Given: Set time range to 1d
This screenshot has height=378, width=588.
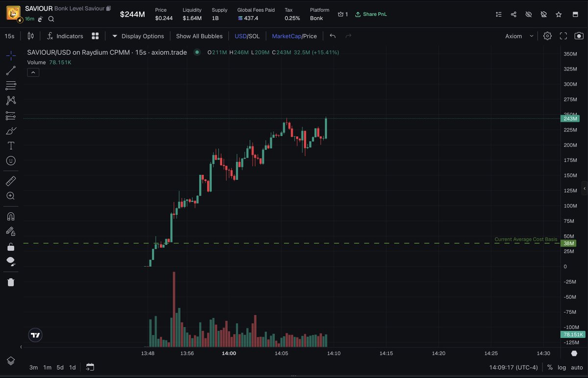Looking at the screenshot, I should (73, 367).
